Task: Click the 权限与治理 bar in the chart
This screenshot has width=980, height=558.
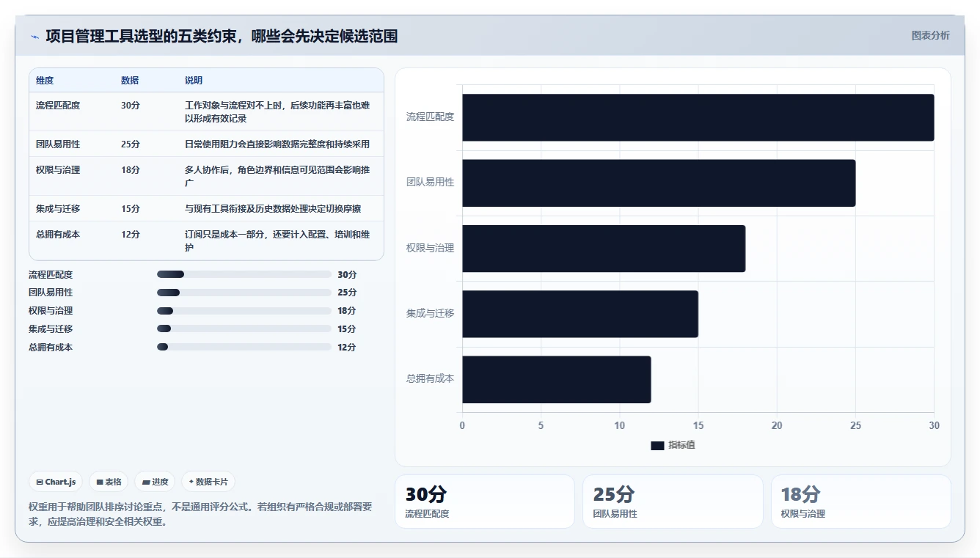Action: 604,249
